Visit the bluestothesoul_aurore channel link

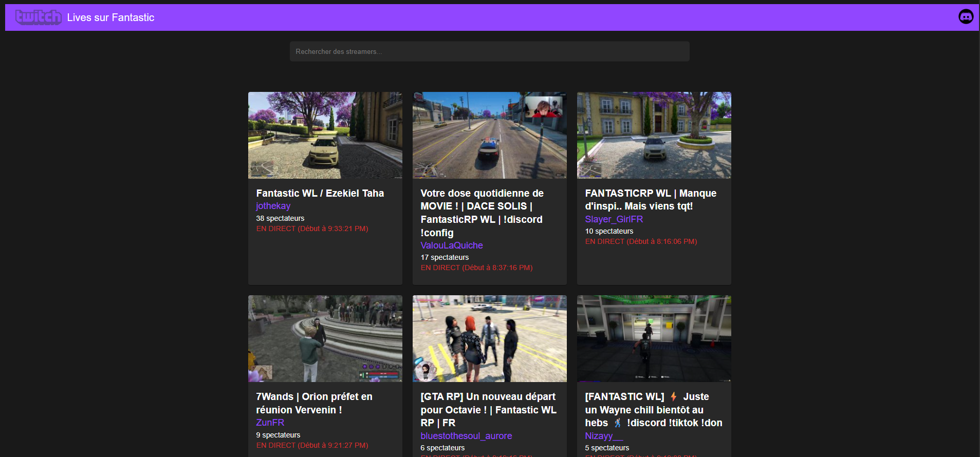point(466,436)
